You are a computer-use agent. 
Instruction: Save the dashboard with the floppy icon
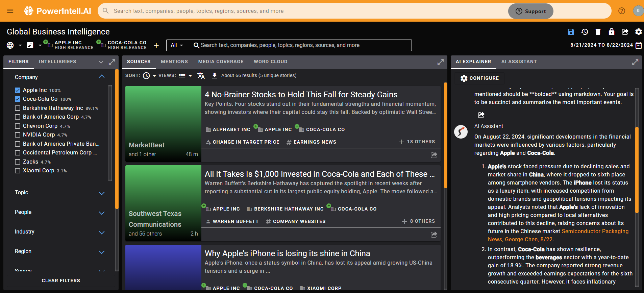571,32
